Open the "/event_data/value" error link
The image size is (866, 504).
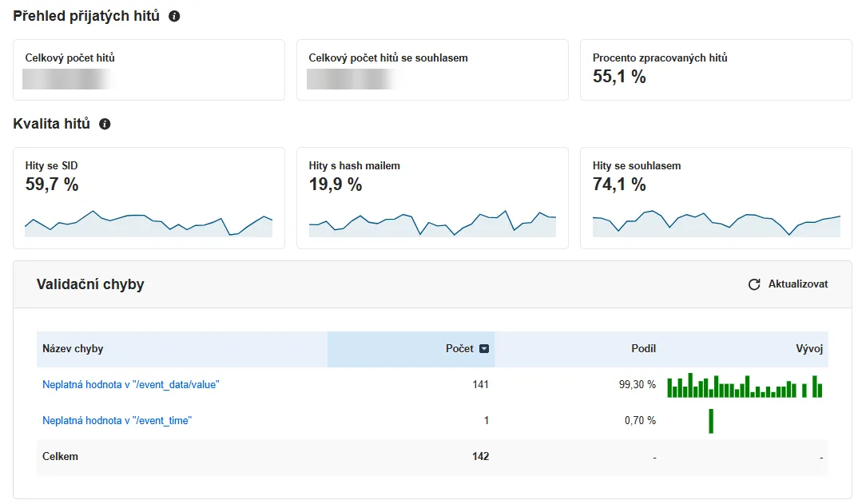pos(131,385)
